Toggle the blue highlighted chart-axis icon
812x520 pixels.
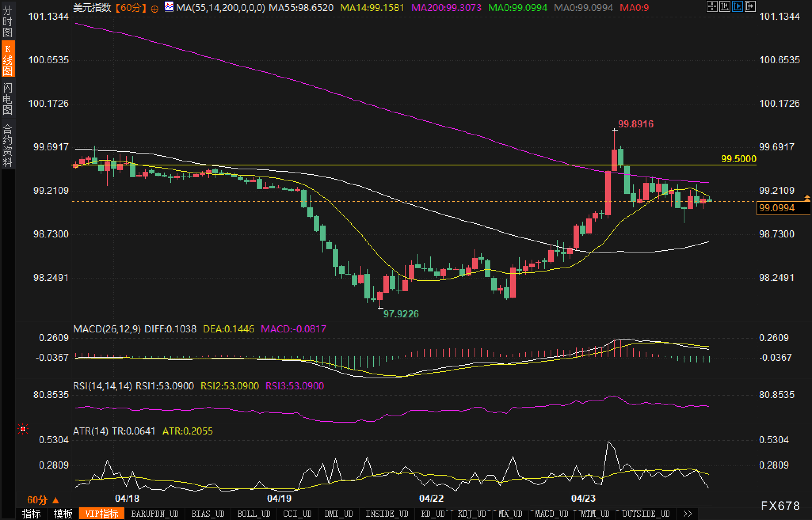[x=737, y=6]
